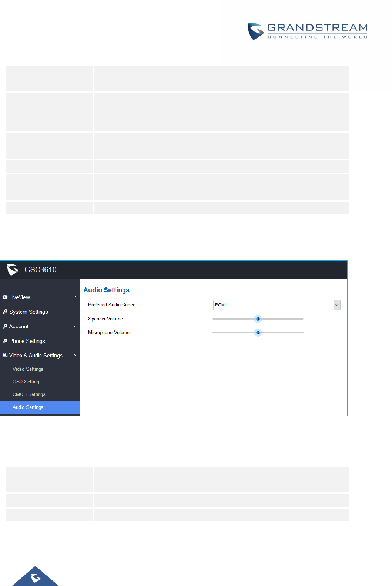Click the Account wrench icon
392x586 pixels.
pos(5,326)
